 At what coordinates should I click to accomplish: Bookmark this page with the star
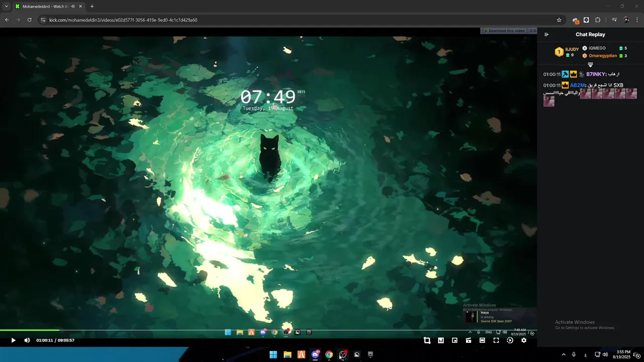click(x=559, y=20)
